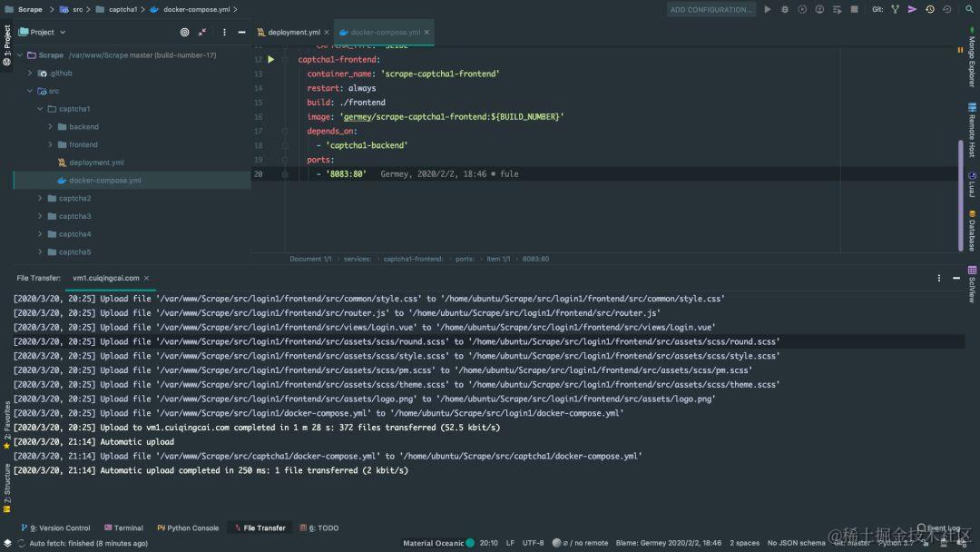
Task: Start debugging with the bug icon
Action: 785,9
